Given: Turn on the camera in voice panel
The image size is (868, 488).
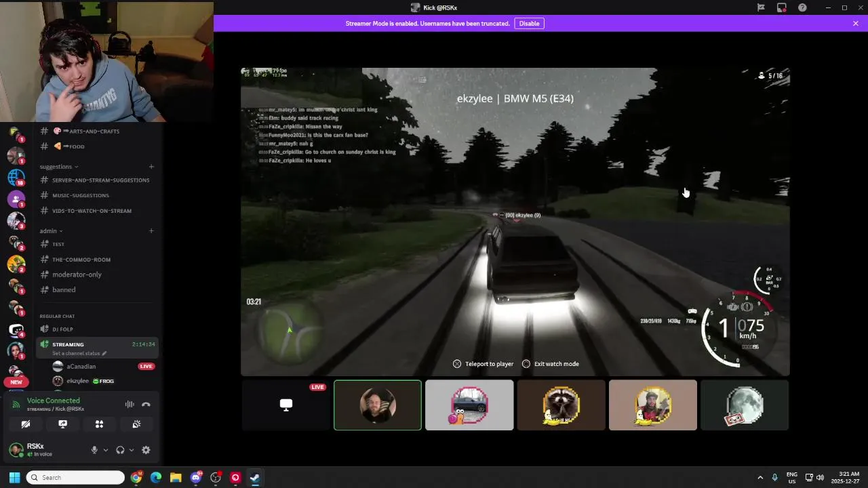Looking at the screenshot, I should click(x=26, y=424).
